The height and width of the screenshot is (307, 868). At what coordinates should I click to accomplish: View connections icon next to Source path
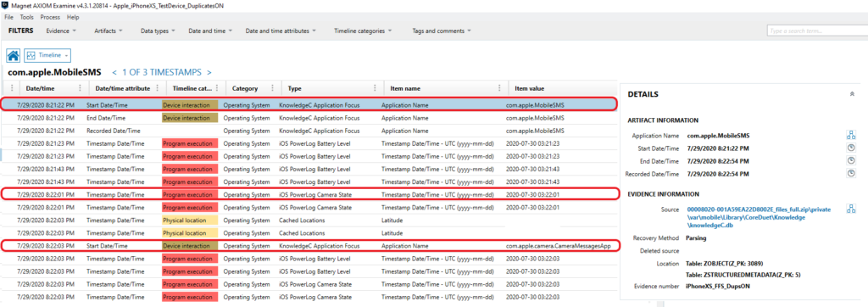851,209
